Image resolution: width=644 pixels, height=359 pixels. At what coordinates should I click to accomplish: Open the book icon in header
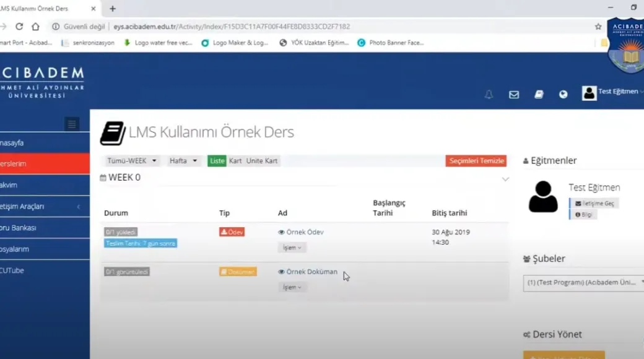(x=539, y=95)
